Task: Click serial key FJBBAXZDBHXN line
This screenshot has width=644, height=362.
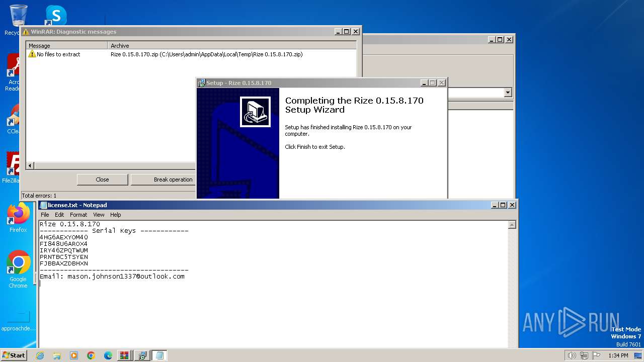Action: (64, 263)
